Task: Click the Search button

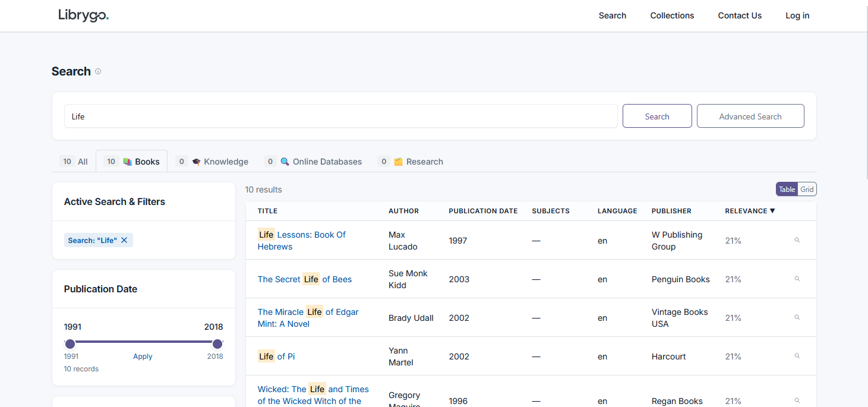Action: click(x=657, y=116)
